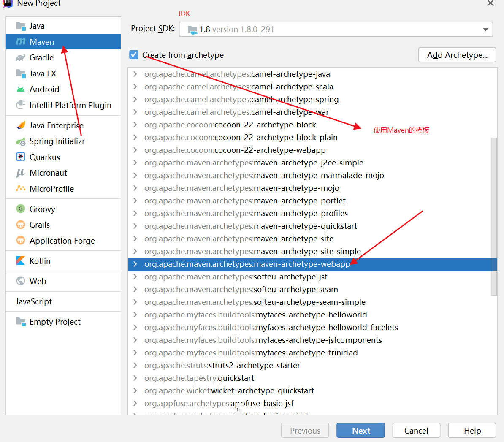Viewport: 504px width, 442px height.
Task: Click the JDK folder icon in SDK field
Action: pos(192,30)
